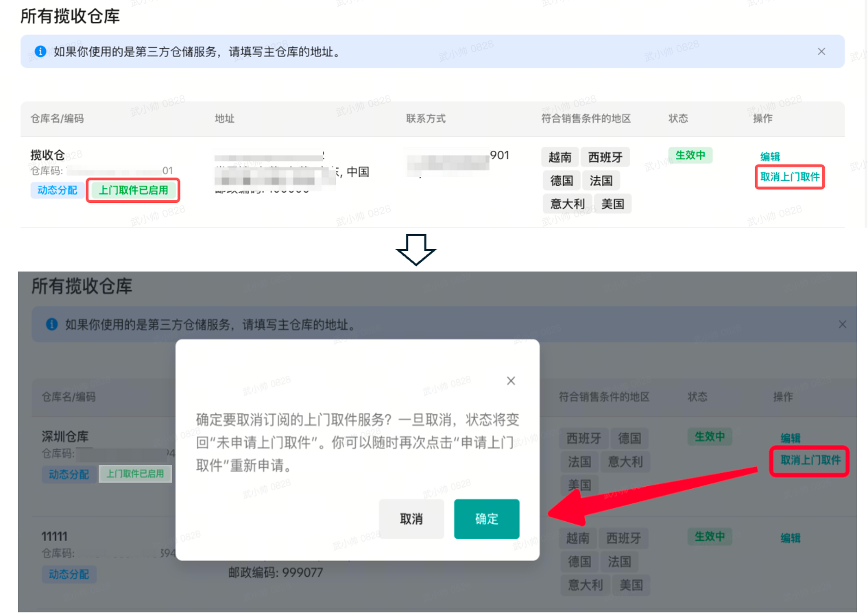Click 取消上门取件 for the 揽收仓 warehouse
Viewport: 868px width, 613px height.
click(x=790, y=178)
